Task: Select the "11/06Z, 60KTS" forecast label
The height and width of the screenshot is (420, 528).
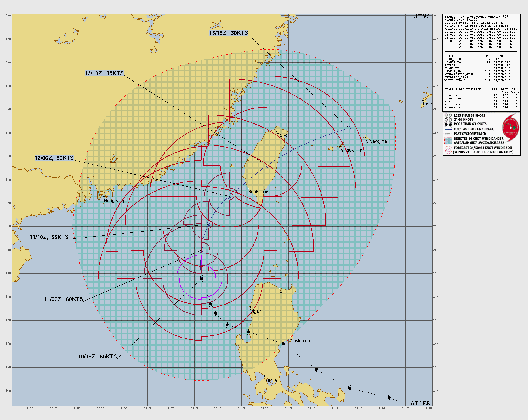Action: click(63, 299)
